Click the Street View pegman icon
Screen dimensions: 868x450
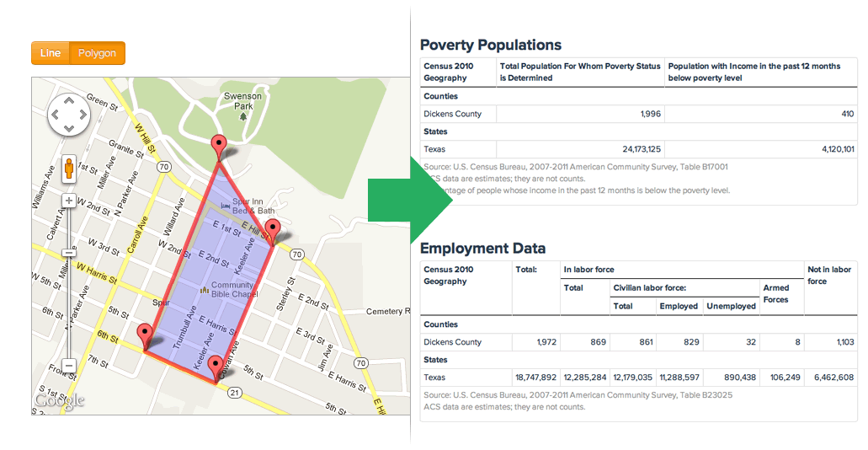(x=69, y=168)
